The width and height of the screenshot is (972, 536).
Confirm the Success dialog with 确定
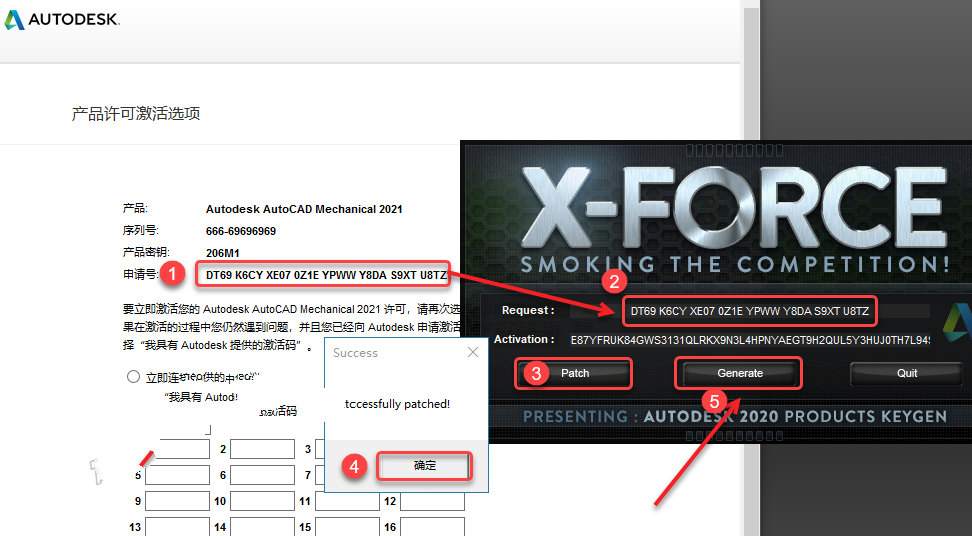[425, 465]
